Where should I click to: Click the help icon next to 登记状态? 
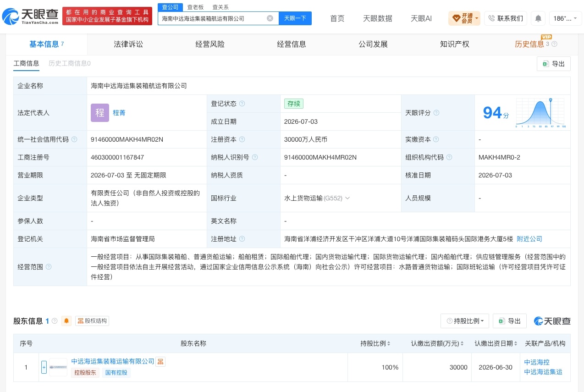(242, 104)
